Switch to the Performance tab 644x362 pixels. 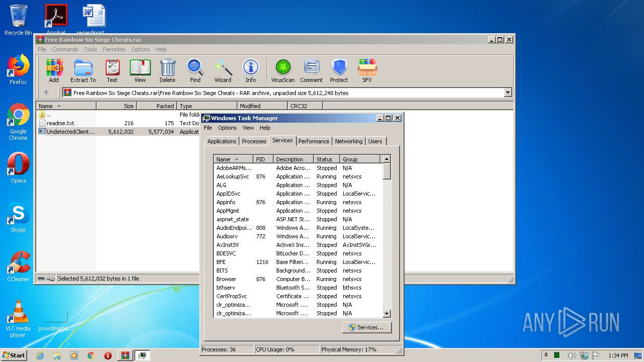pyautogui.click(x=313, y=141)
